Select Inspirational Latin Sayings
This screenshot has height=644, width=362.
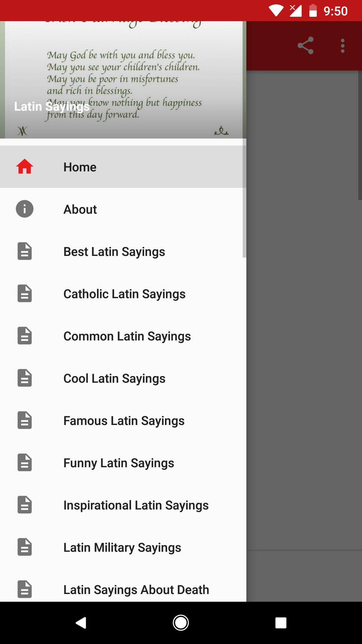pyautogui.click(x=123, y=505)
